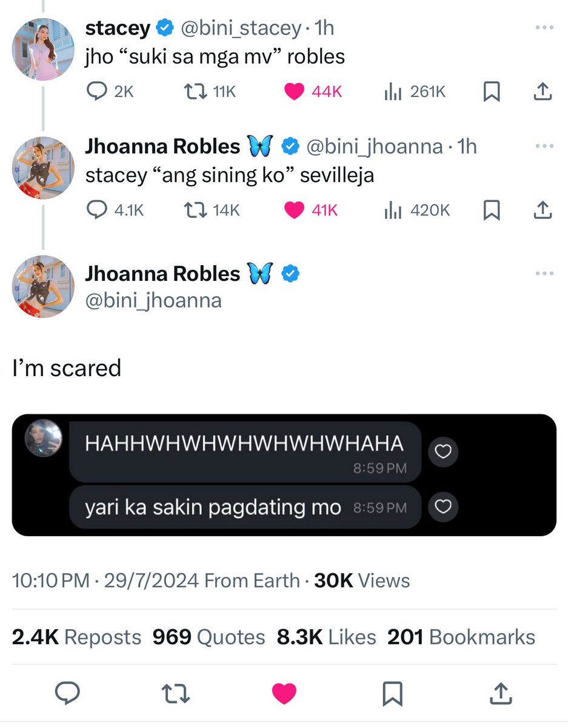
Task: Repost Jhoanna's tweet showing 14K reposts
Action: pos(212,210)
